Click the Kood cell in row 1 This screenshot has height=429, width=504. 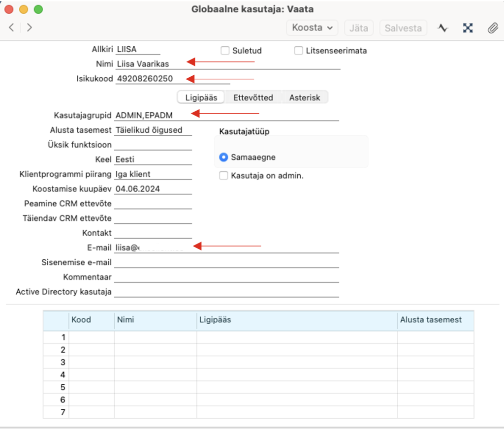point(92,337)
